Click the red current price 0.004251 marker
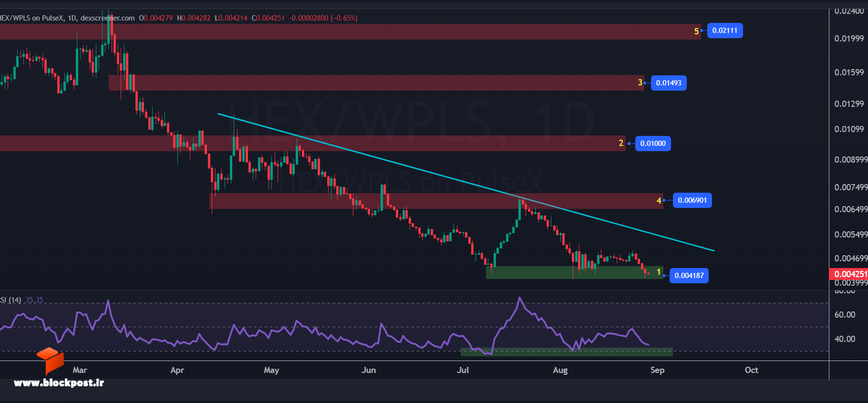The height and width of the screenshot is (403, 868). (848, 274)
